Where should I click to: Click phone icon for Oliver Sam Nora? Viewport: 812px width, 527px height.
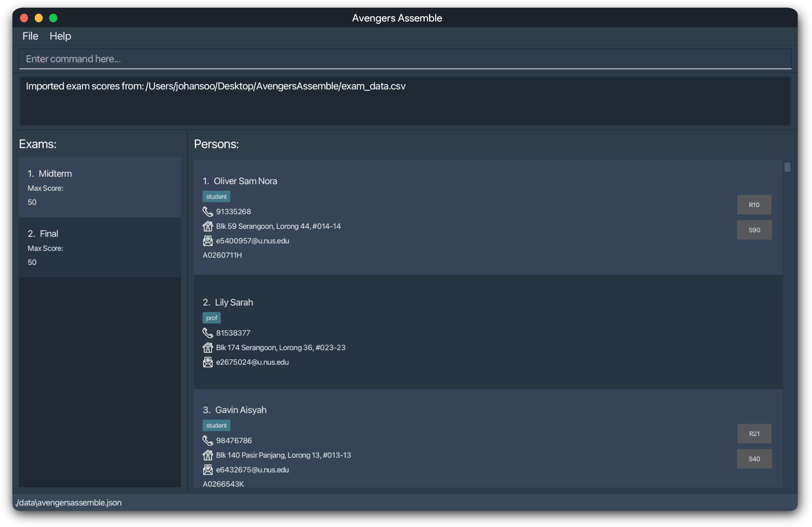(x=207, y=212)
